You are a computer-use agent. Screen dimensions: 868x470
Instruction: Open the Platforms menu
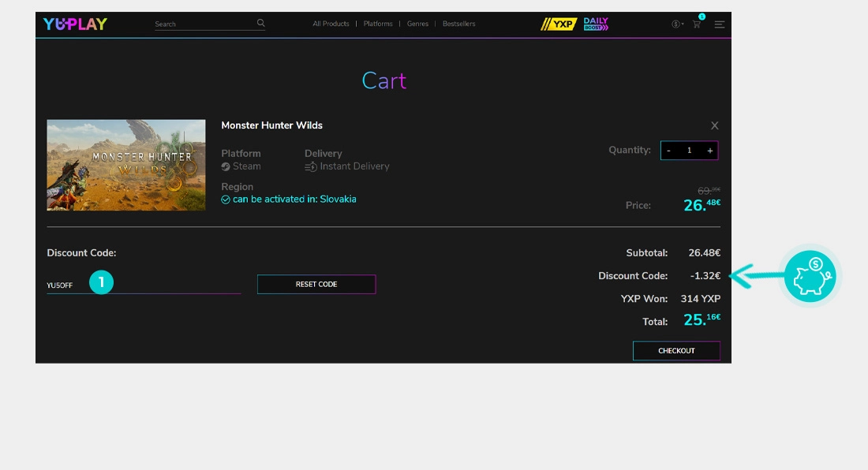[x=378, y=24]
